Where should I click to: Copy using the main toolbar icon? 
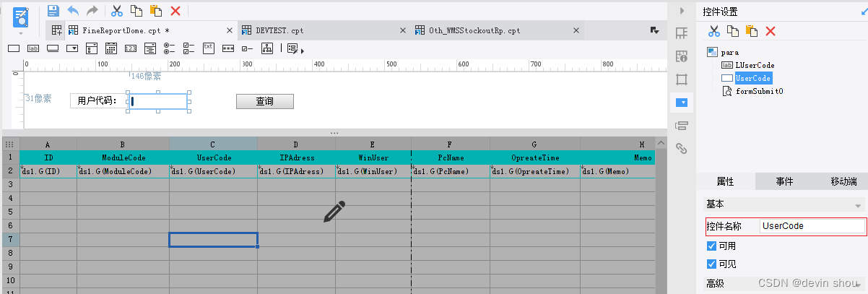tap(136, 11)
